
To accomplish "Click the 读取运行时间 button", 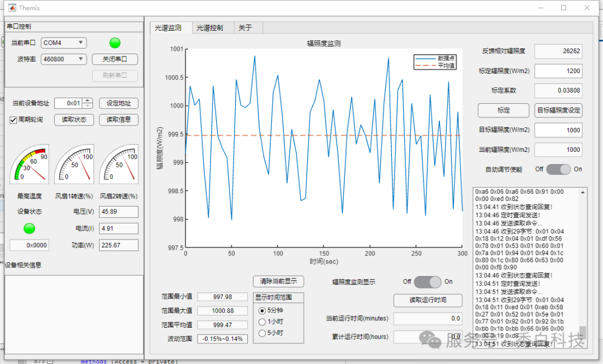I will point(428,300).
